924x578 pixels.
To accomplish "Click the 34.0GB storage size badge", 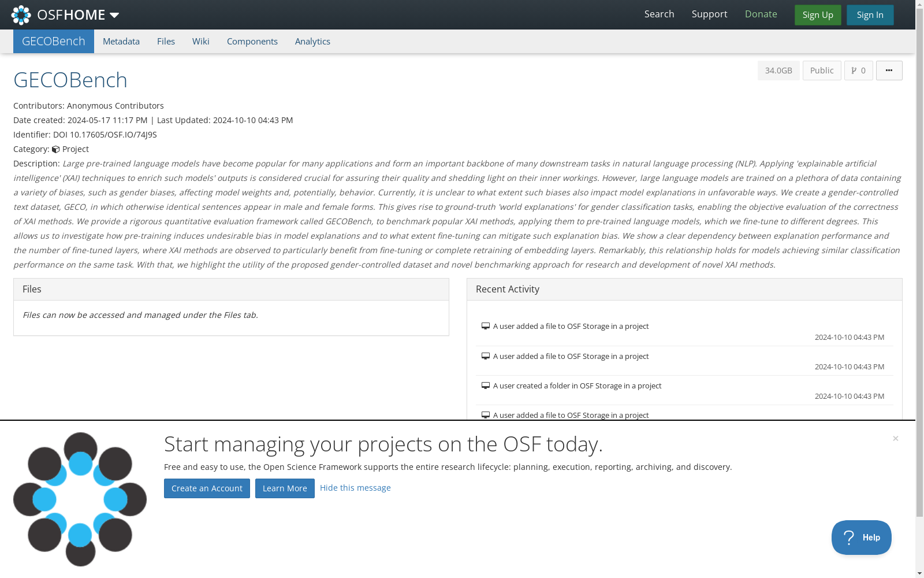I will [778, 71].
